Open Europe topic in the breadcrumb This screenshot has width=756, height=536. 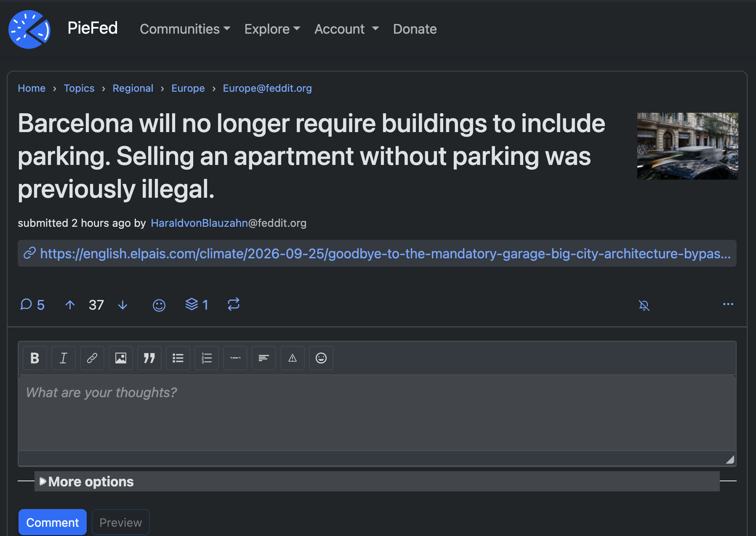pyautogui.click(x=188, y=88)
